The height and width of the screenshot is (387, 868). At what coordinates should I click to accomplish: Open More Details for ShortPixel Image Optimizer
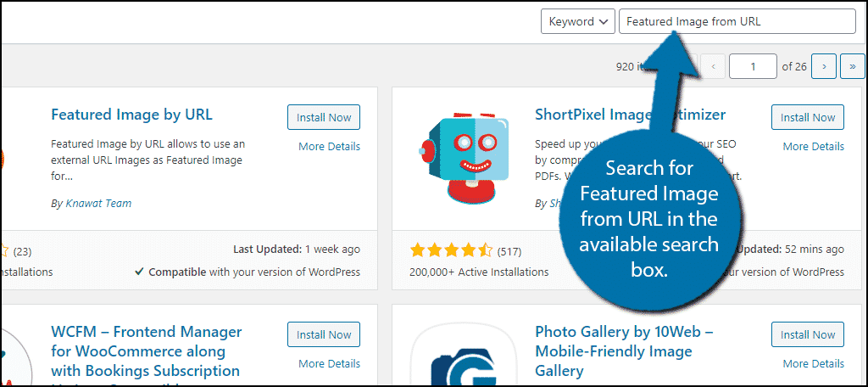click(813, 146)
